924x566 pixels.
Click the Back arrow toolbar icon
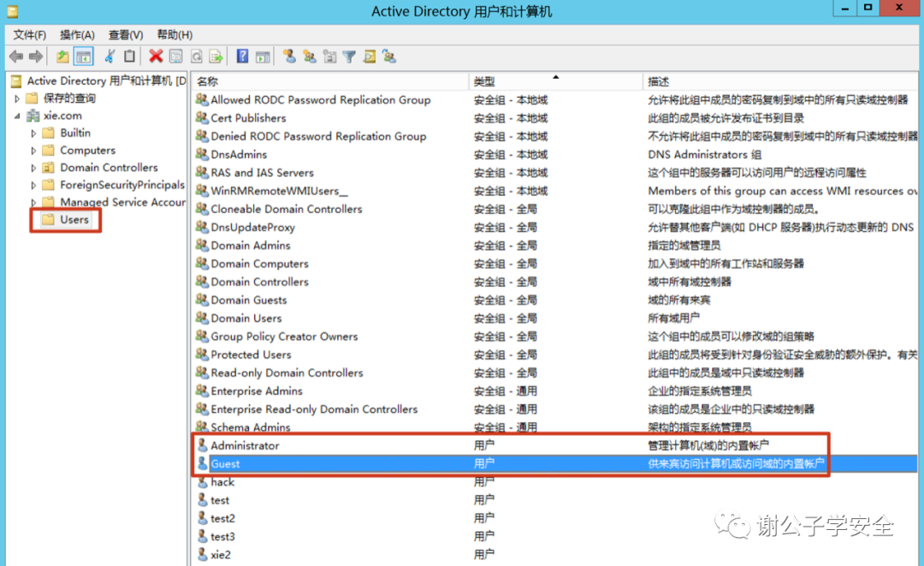point(16,57)
